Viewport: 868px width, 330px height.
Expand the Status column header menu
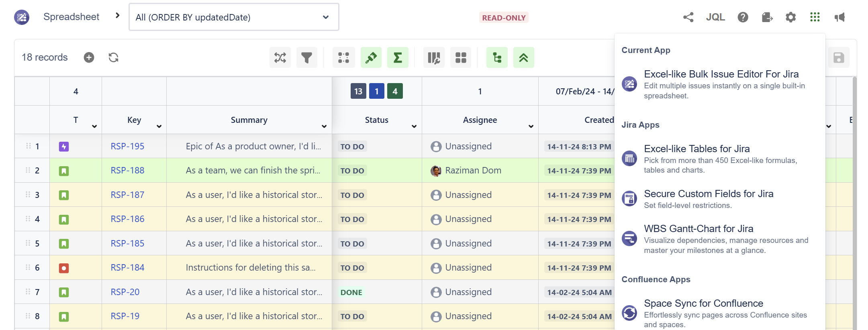(x=414, y=126)
